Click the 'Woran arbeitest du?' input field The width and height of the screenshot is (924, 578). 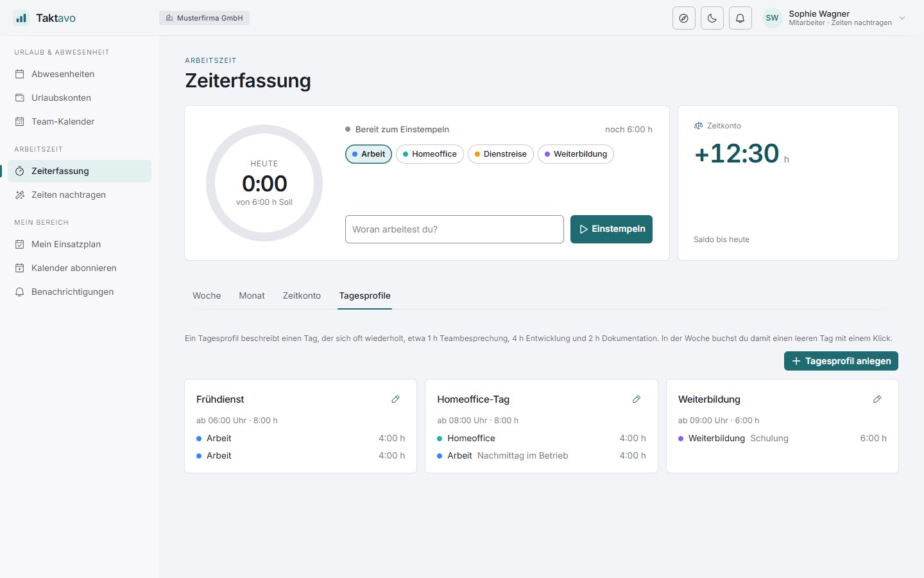click(454, 229)
